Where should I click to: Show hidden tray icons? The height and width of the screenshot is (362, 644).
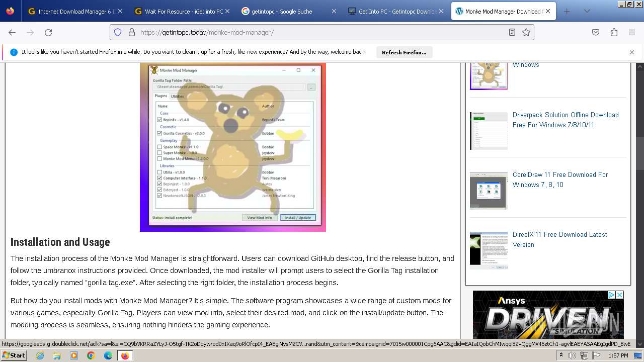(x=561, y=355)
